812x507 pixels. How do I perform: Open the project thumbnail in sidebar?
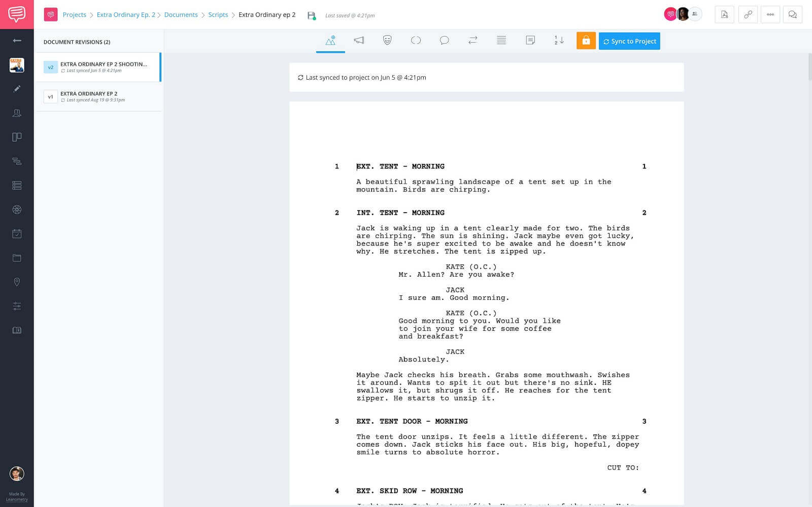pos(17,65)
